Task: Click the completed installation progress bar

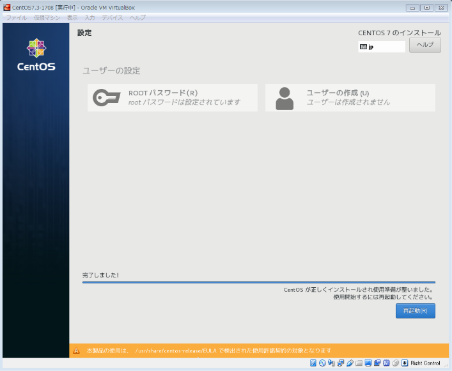Action: (259, 282)
